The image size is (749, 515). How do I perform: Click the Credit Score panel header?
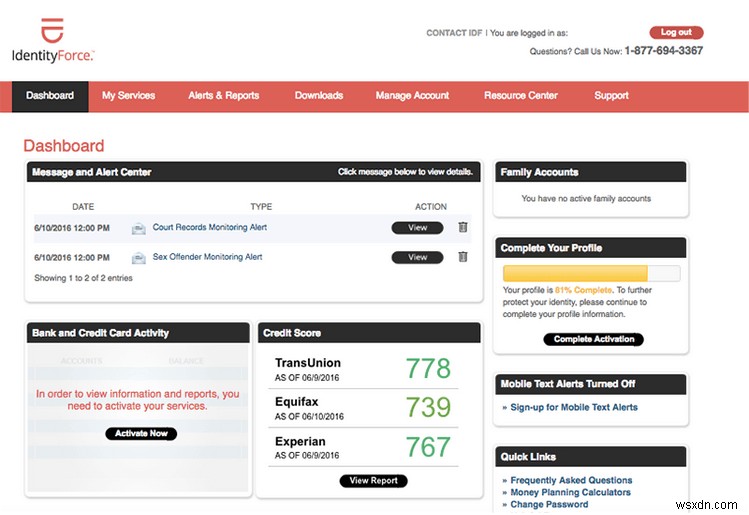tap(369, 333)
